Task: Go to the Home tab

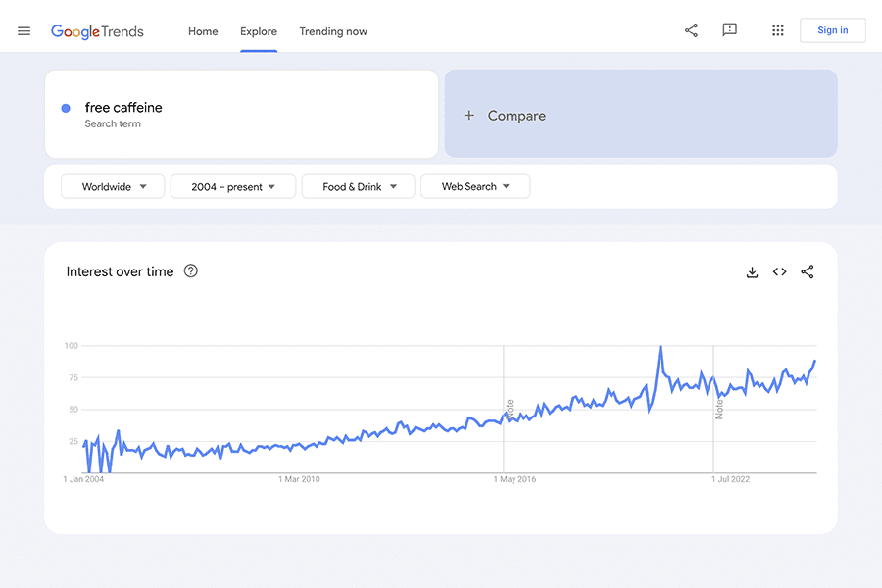Action: pyautogui.click(x=203, y=31)
